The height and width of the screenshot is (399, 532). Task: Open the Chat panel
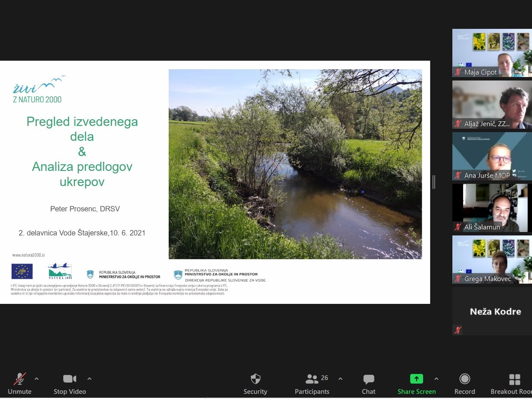[368, 384]
